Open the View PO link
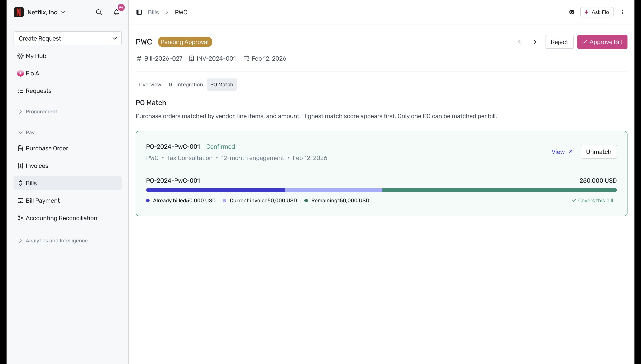Image resolution: width=641 pixels, height=364 pixels. (562, 152)
